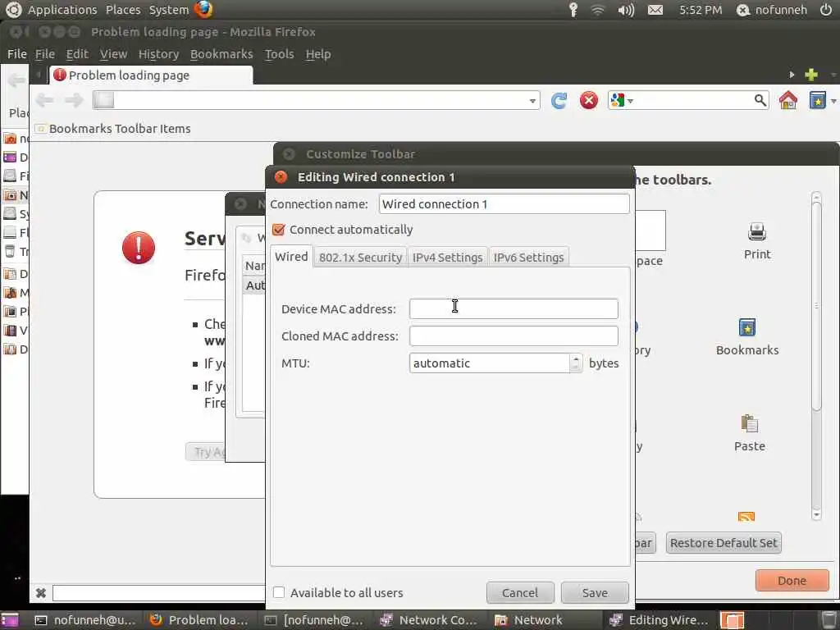This screenshot has width=840, height=630.
Task: Switch to the Wired tab
Action: coord(291,257)
